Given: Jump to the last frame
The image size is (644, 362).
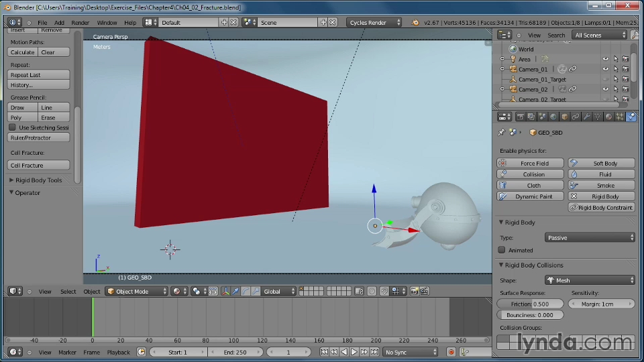Looking at the screenshot, I should [374, 352].
